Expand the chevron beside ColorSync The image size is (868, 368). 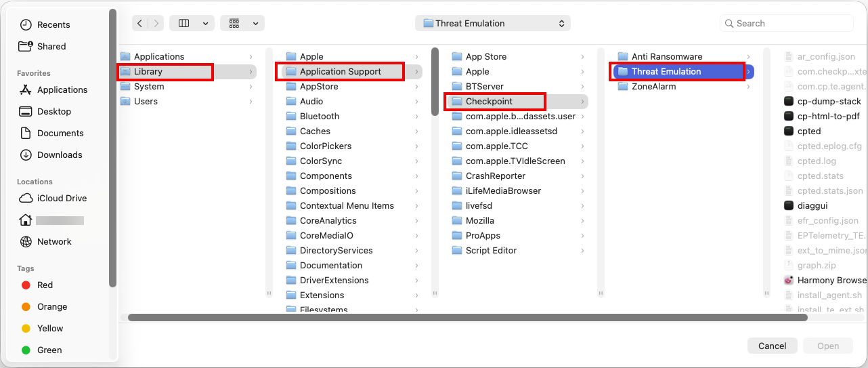click(x=416, y=161)
